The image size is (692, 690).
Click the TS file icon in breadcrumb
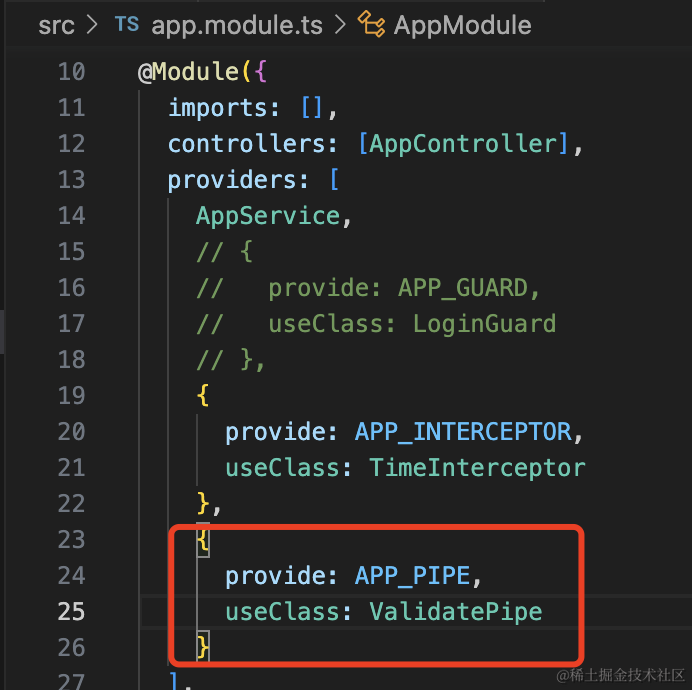[128, 24]
